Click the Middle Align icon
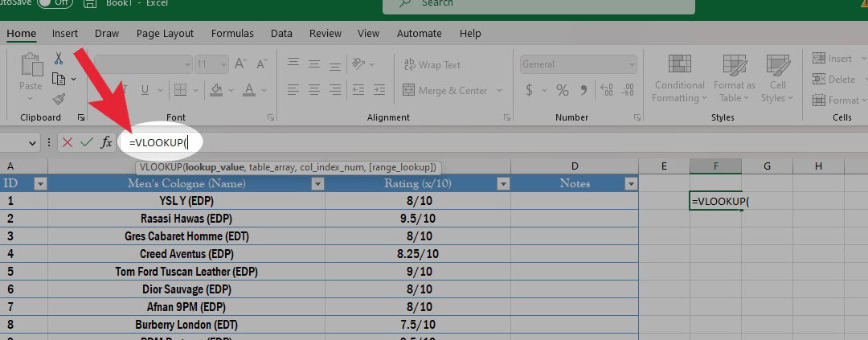 tap(314, 63)
